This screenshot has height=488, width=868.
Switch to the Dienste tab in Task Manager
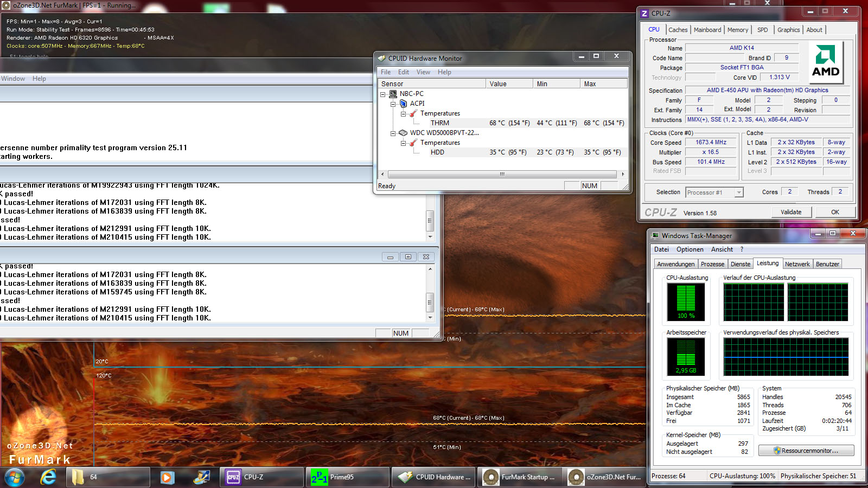(x=741, y=264)
